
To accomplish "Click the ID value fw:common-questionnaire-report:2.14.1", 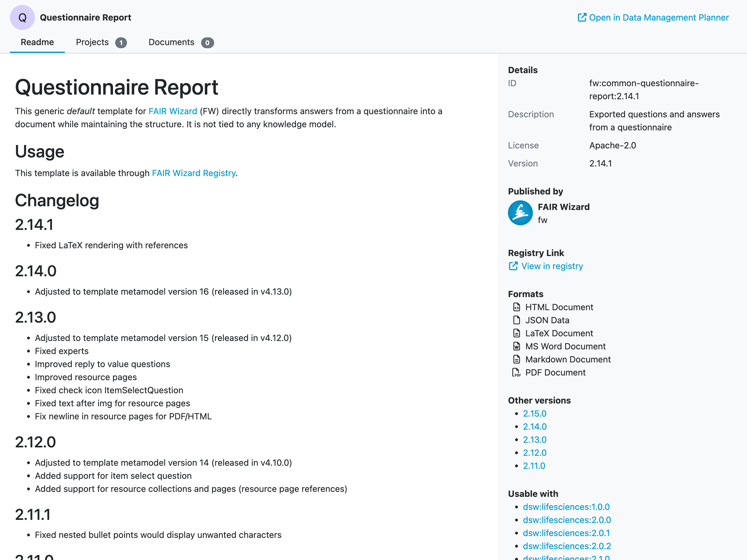I will pos(644,90).
